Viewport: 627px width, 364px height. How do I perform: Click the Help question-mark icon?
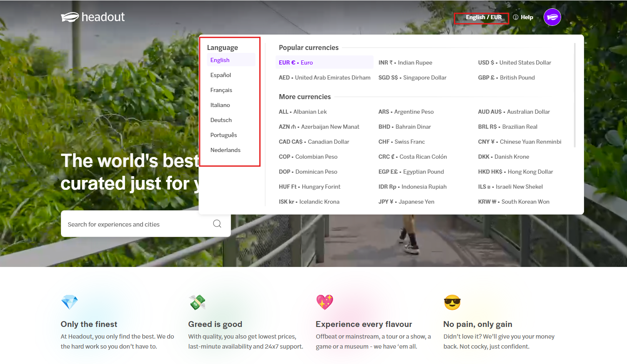[516, 17]
